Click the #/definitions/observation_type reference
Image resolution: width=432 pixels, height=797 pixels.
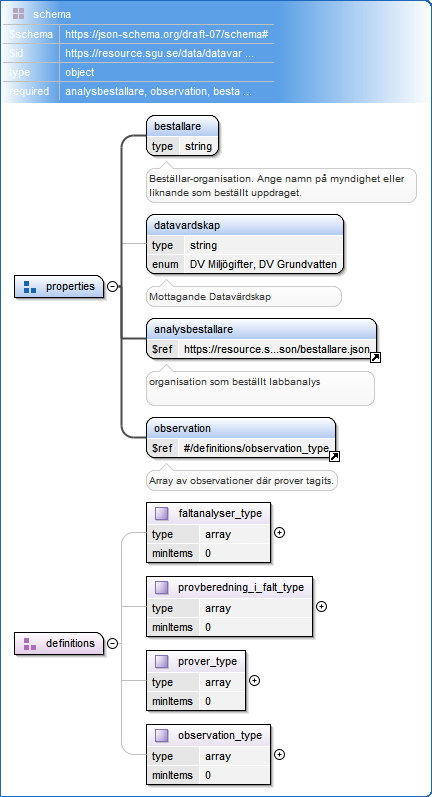click(x=256, y=448)
